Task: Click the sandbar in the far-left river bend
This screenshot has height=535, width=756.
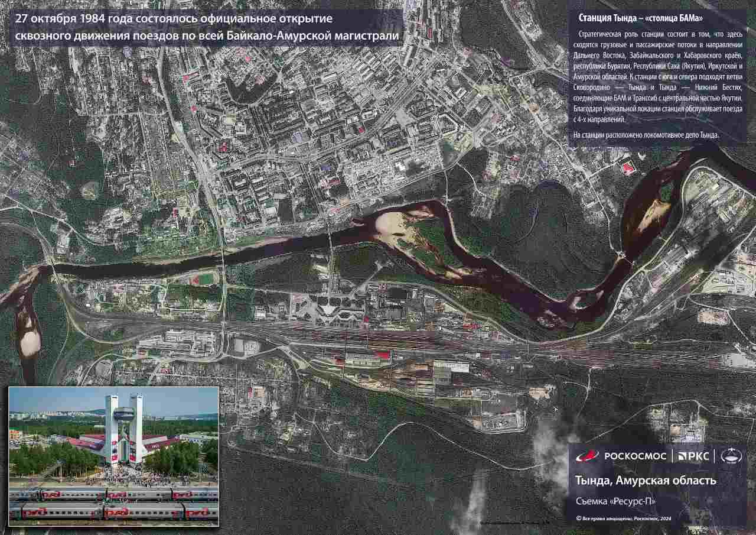Action: click(27, 343)
